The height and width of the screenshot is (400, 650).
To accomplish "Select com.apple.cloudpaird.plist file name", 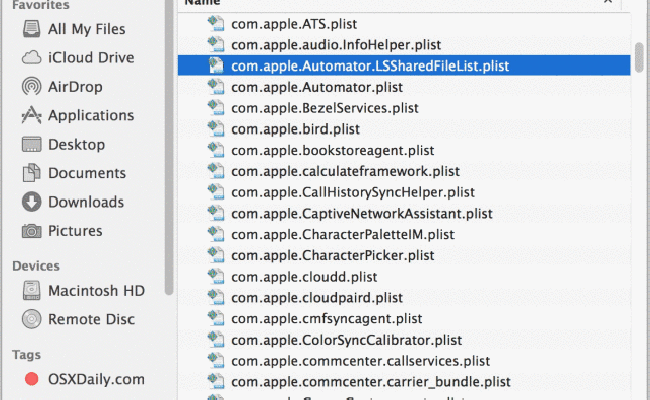I will coord(317,298).
